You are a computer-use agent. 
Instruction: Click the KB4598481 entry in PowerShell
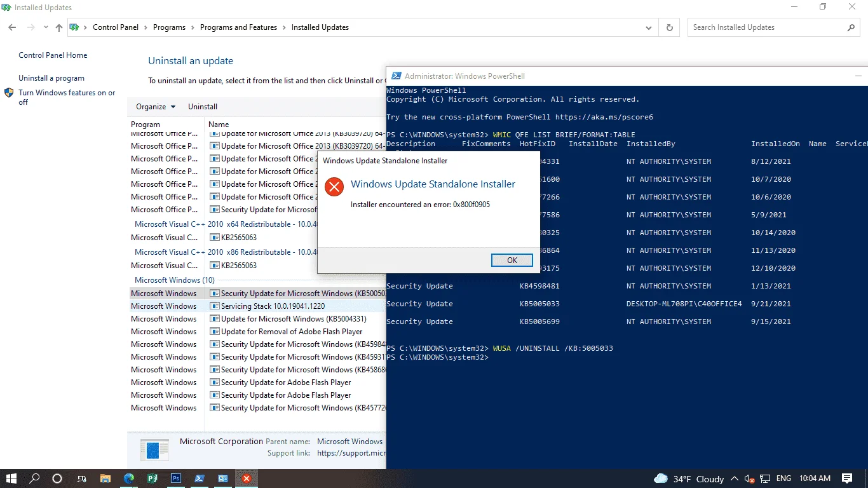click(539, 286)
